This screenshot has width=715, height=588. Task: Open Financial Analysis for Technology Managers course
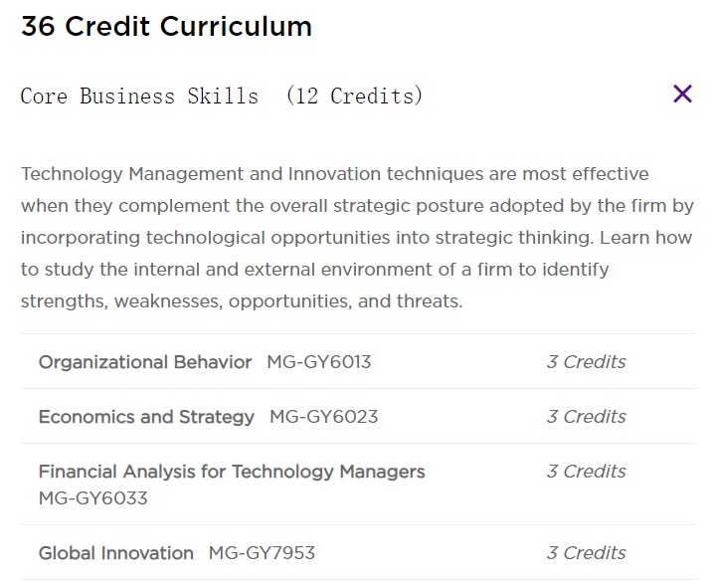coord(232,472)
